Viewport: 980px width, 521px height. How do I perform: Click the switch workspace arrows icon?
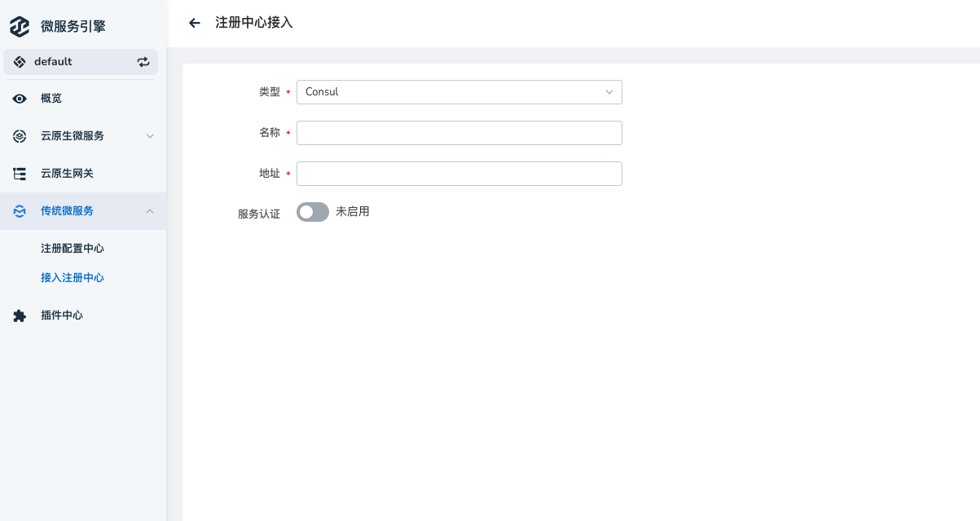coord(143,62)
